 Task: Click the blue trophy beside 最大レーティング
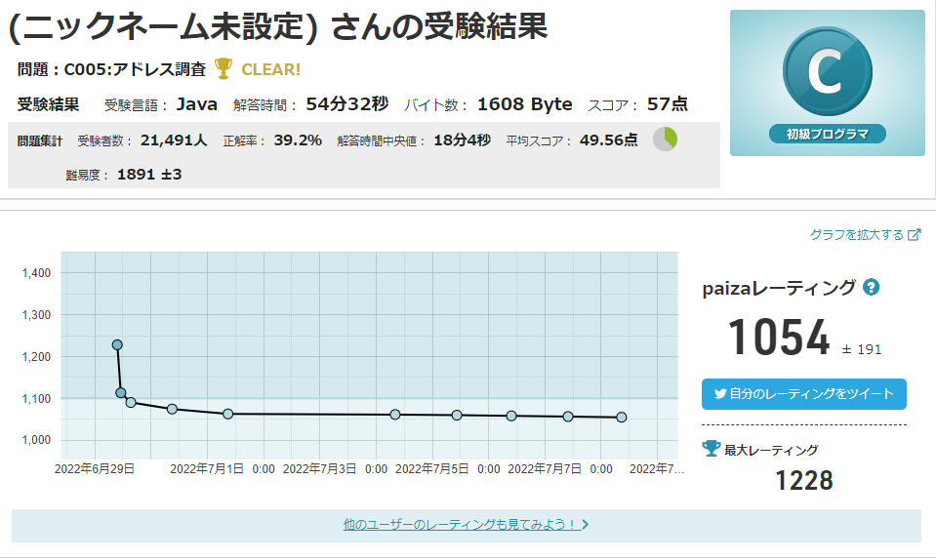pyautogui.click(x=712, y=449)
